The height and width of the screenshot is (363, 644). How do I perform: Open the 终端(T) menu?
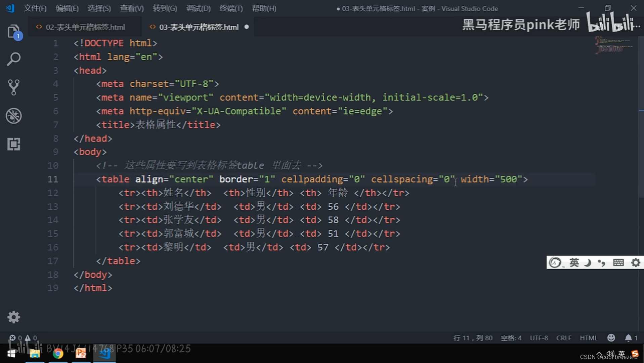point(231,8)
